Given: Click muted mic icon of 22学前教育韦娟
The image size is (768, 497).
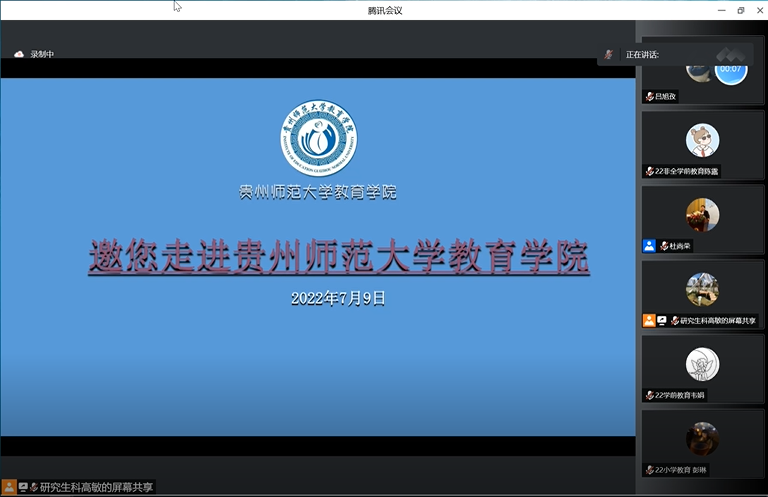Looking at the screenshot, I should tap(650, 395).
